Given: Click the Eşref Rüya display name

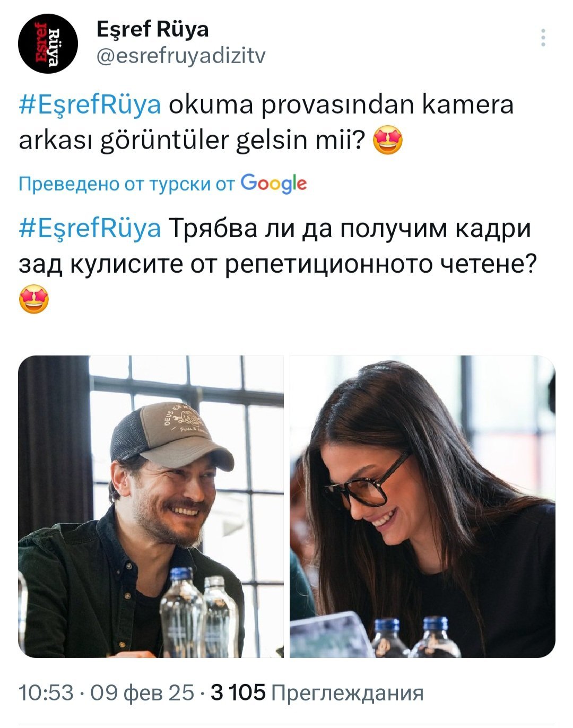Looking at the screenshot, I should coord(153,29).
